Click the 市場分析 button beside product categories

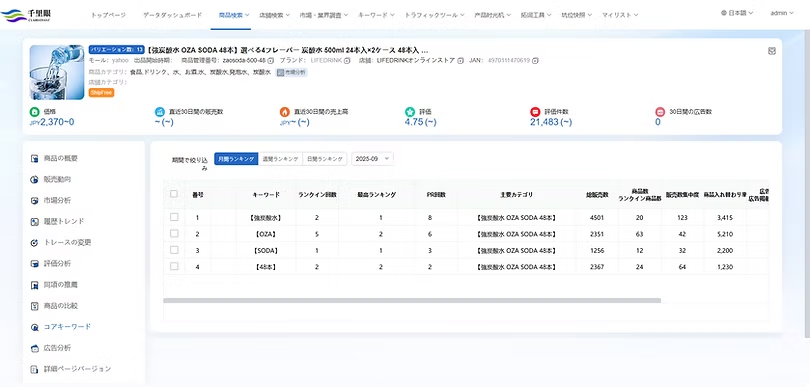click(x=292, y=72)
